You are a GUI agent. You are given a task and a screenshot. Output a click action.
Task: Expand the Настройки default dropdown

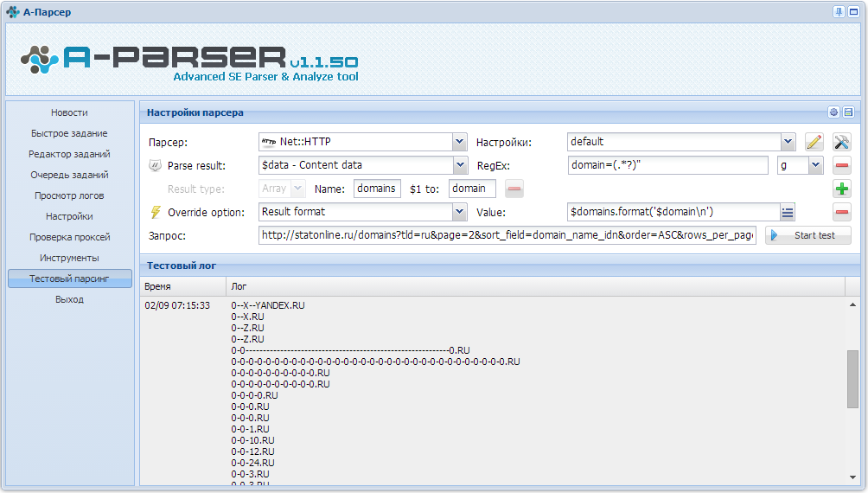788,142
